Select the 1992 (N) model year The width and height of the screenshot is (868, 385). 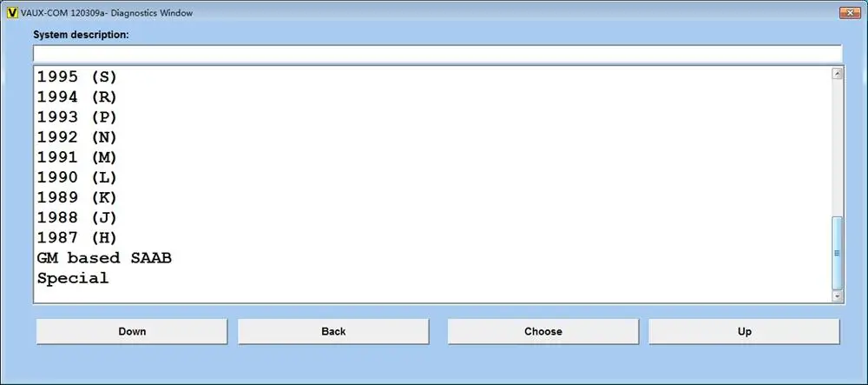pyautogui.click(x=77, y=137)
